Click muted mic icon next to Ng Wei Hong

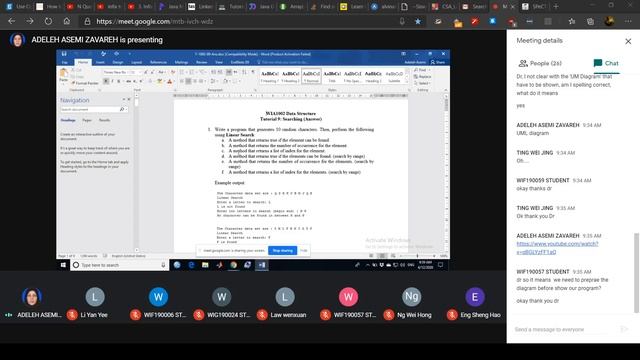[x=389, y=315]
